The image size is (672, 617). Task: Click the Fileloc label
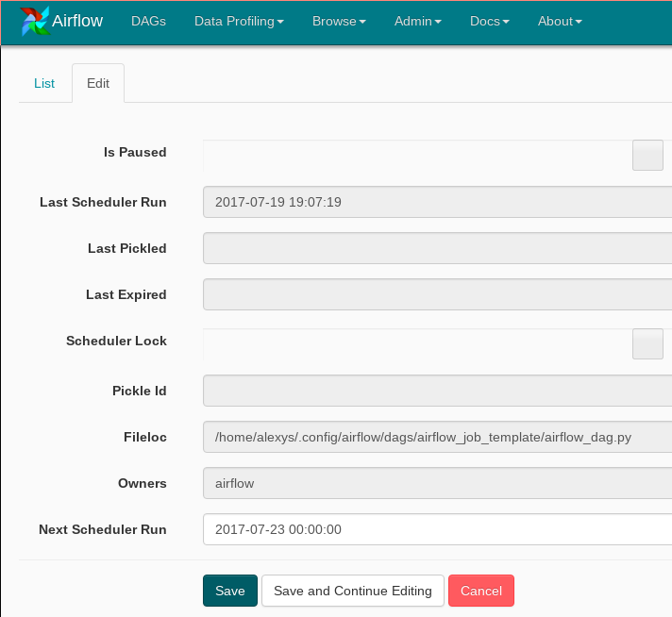tap(145, 437)
